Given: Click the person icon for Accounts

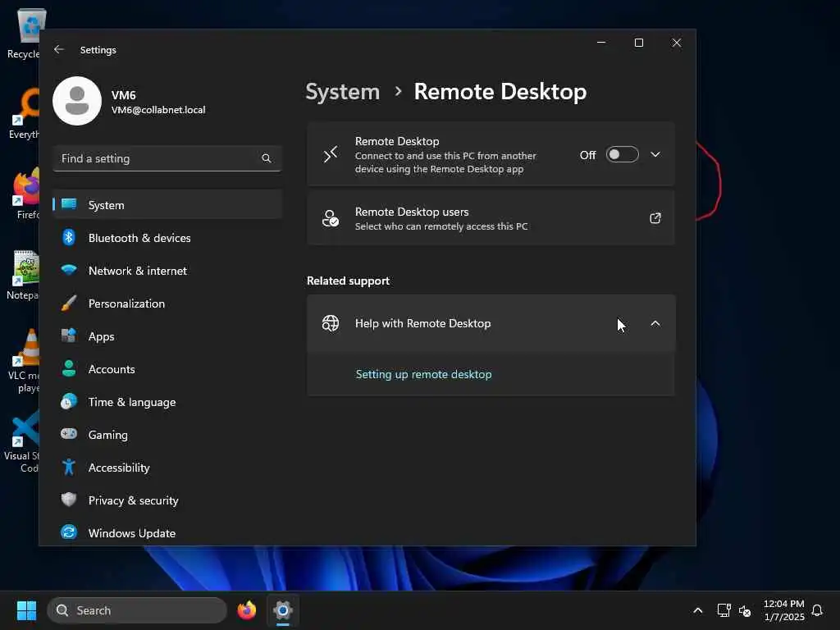Looking at the screenshot, I should coord(69,368).
